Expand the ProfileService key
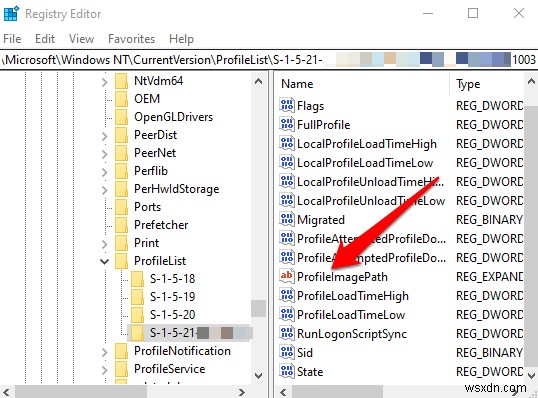The height and width of the screenshot is (398, 538). point(105,370)
